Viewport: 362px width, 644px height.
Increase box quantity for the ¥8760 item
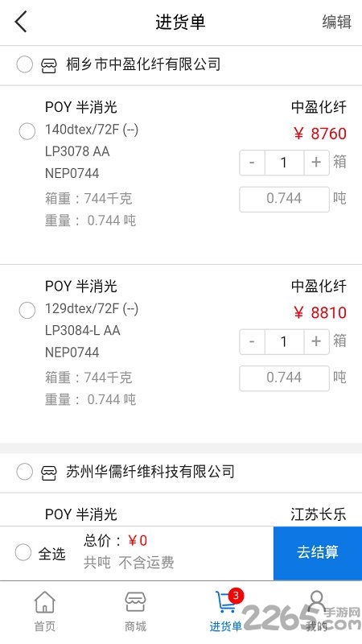pyautogui.click(x=316, y=163)
